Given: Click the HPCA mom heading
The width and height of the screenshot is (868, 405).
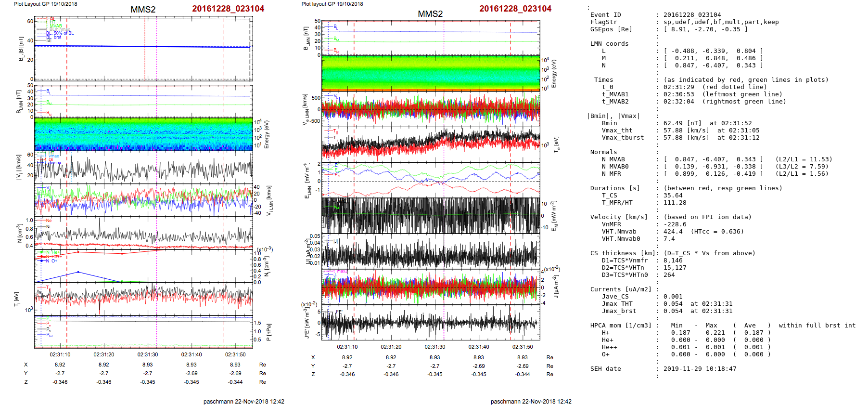Looking at the screenshot, I should click(621, 326).
